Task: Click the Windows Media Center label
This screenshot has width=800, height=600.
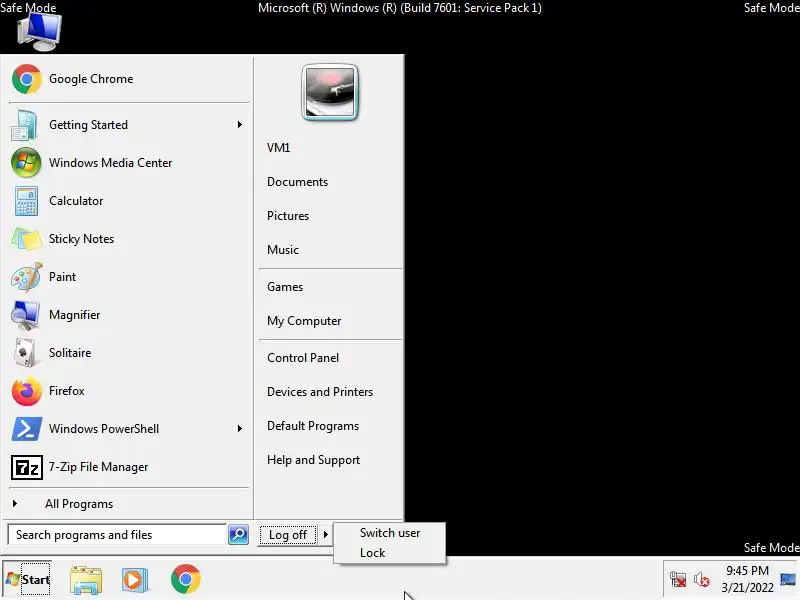Action: tap(110, 163)
